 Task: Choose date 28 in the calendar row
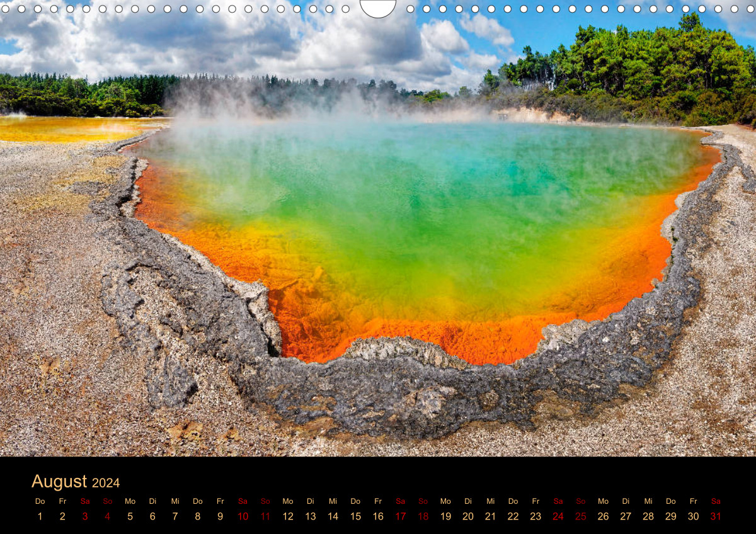[648, 516]
